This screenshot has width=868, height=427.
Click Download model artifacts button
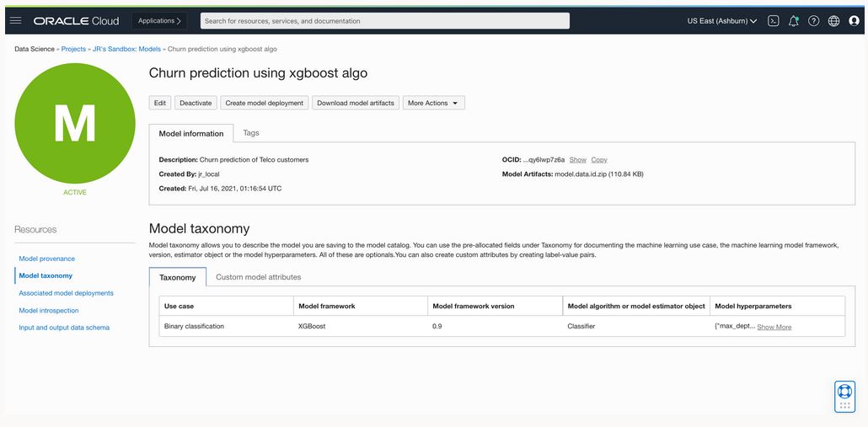356,103
